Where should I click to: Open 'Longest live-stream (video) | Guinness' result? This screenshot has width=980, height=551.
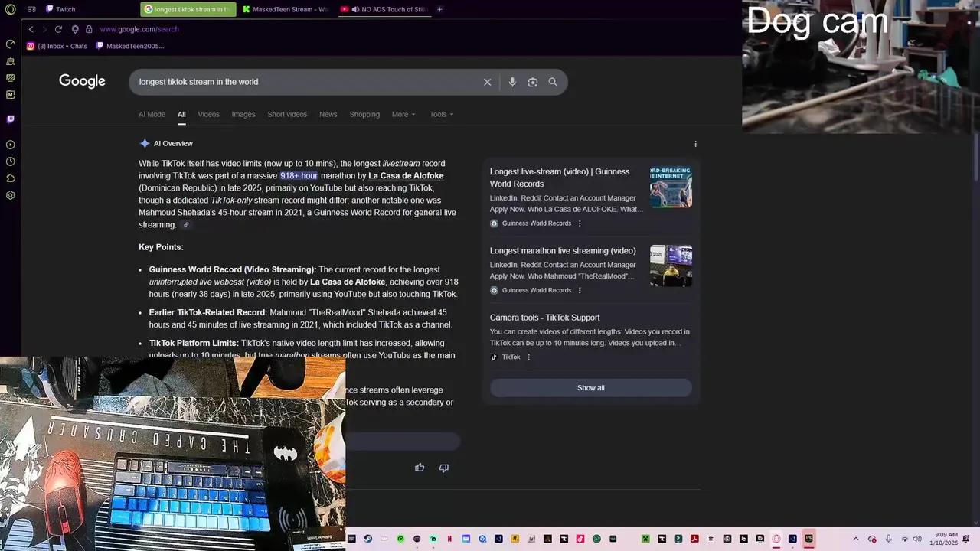click(x=560, y=178)
